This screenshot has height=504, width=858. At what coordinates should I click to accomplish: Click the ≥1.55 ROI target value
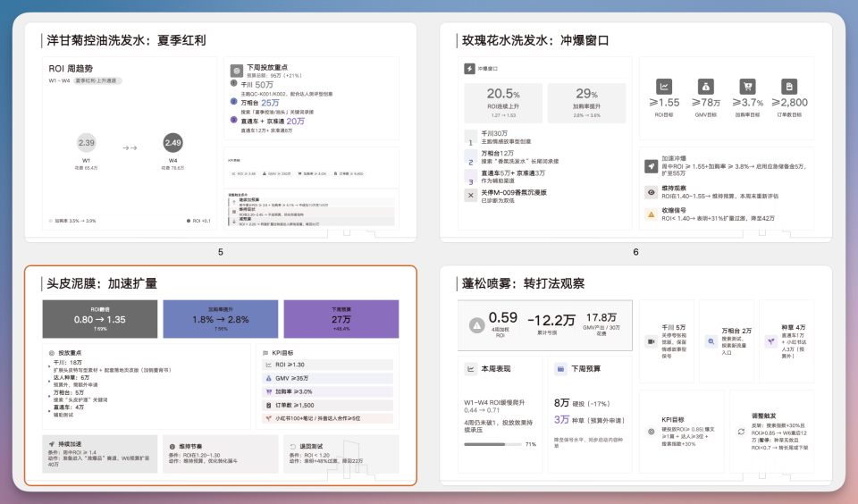[664, 103]
